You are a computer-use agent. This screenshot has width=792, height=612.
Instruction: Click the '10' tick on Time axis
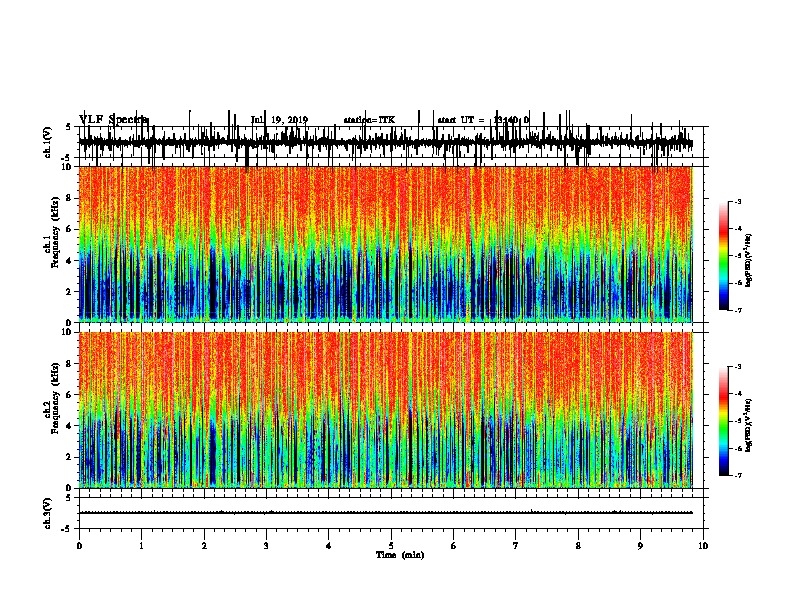(703, 546)
